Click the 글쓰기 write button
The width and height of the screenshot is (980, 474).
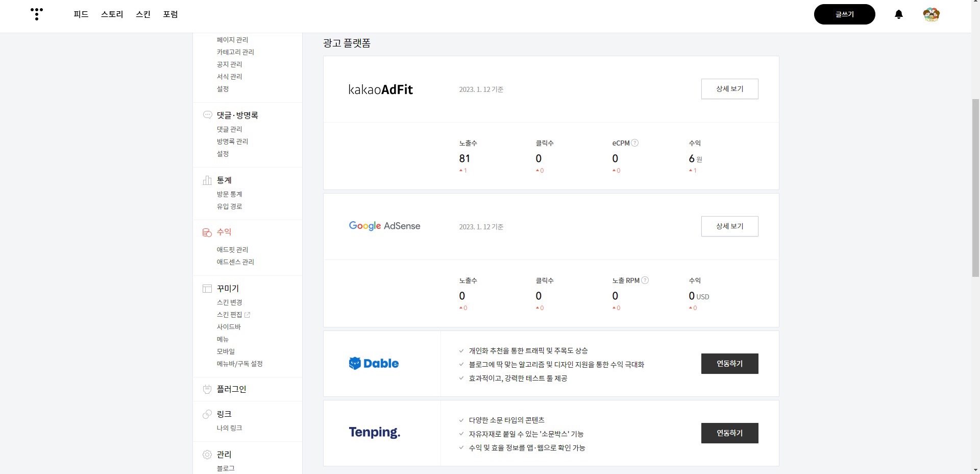tap(844, 14)
